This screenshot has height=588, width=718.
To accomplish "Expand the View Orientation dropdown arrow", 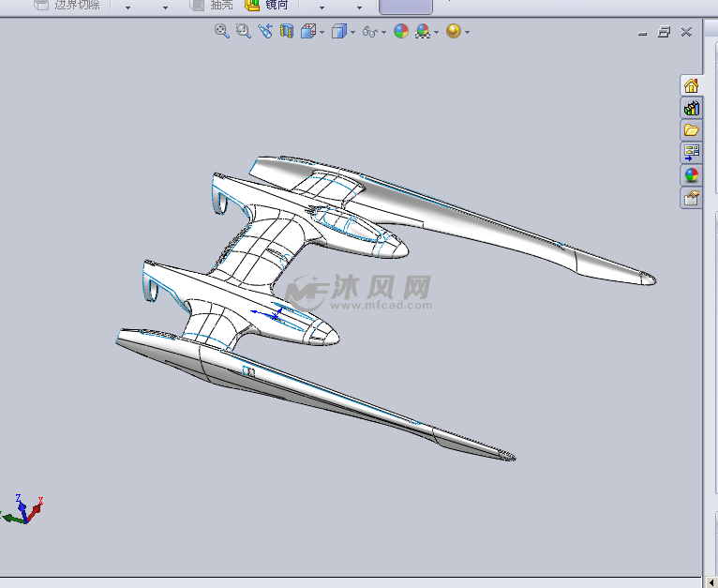I will (x=322, y=32).
